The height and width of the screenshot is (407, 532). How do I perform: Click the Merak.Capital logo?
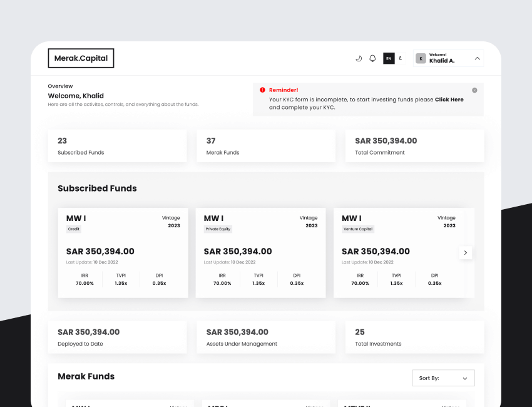tap(81, 58)
